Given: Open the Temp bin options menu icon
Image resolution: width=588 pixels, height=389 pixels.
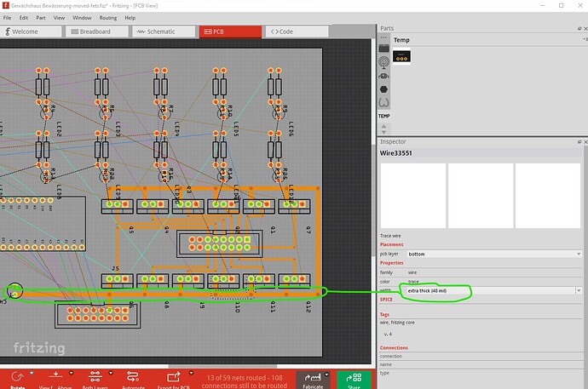Looking at the screenshot, I should (585, 39).
